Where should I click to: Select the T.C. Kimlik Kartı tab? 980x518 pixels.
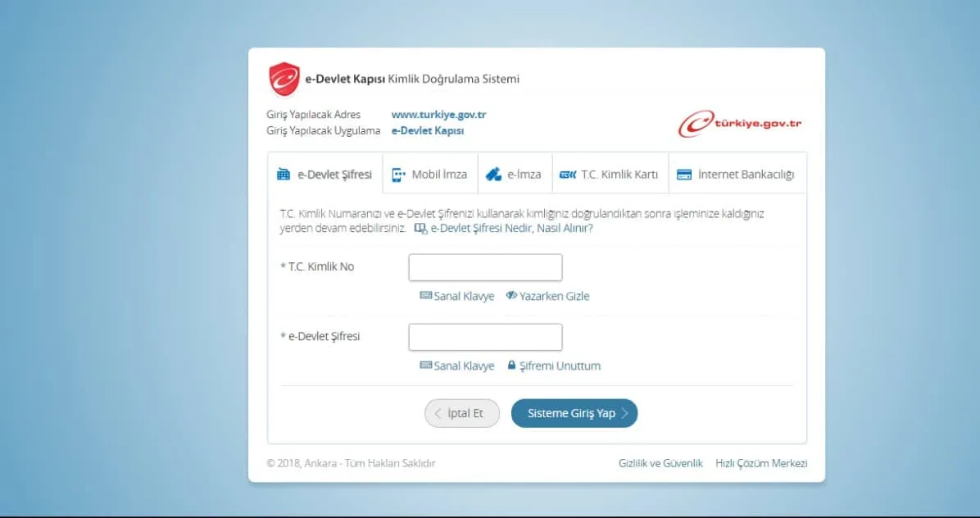coord(610,175)
